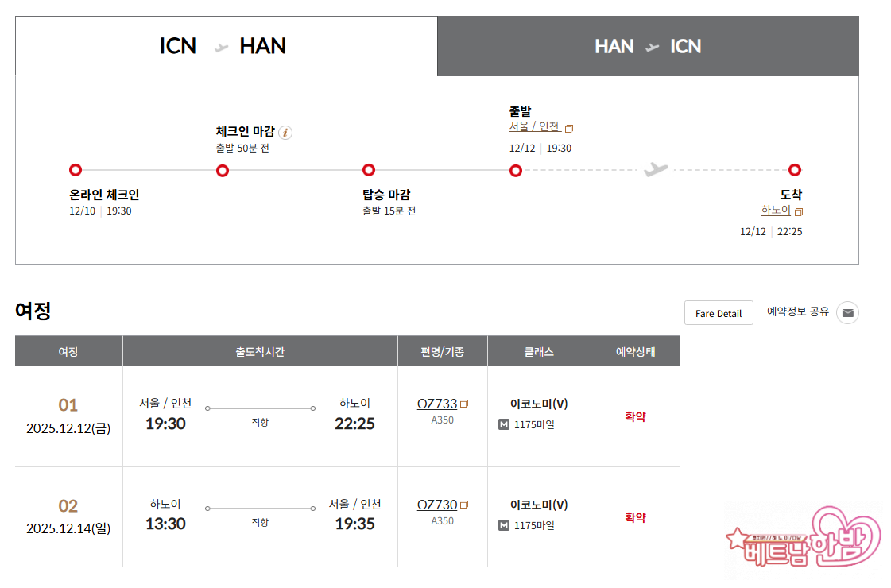This screenshot has width=891, height=588.
Task: Click the arrival timeline marker
Action: click(x=795, y=170)
